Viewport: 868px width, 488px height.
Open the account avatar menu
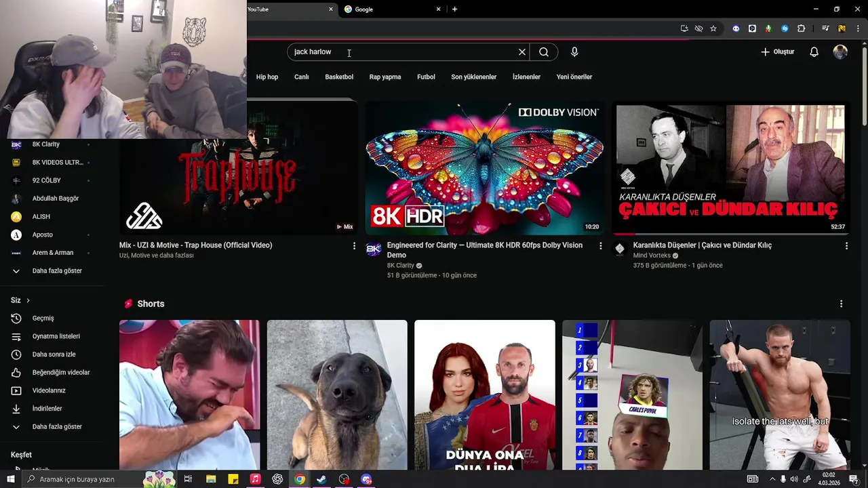tap(840, 52)
